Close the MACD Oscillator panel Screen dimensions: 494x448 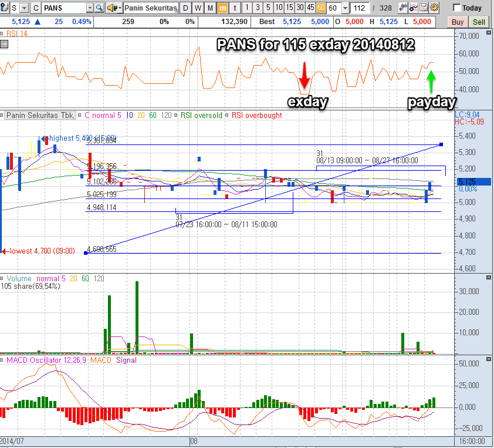coord(489,359)
